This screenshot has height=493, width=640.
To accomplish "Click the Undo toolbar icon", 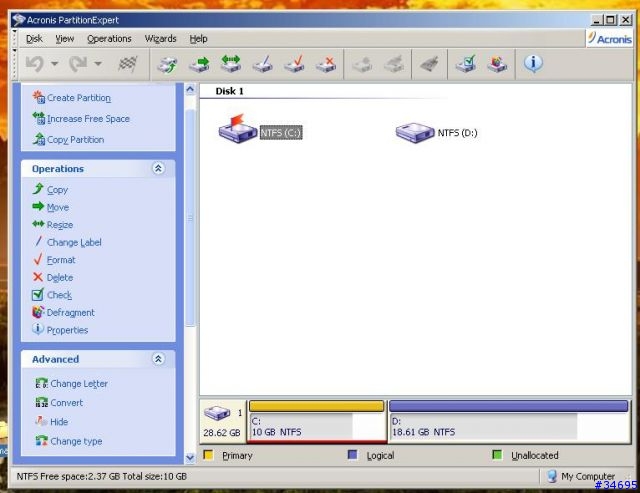I will [35, 64].
